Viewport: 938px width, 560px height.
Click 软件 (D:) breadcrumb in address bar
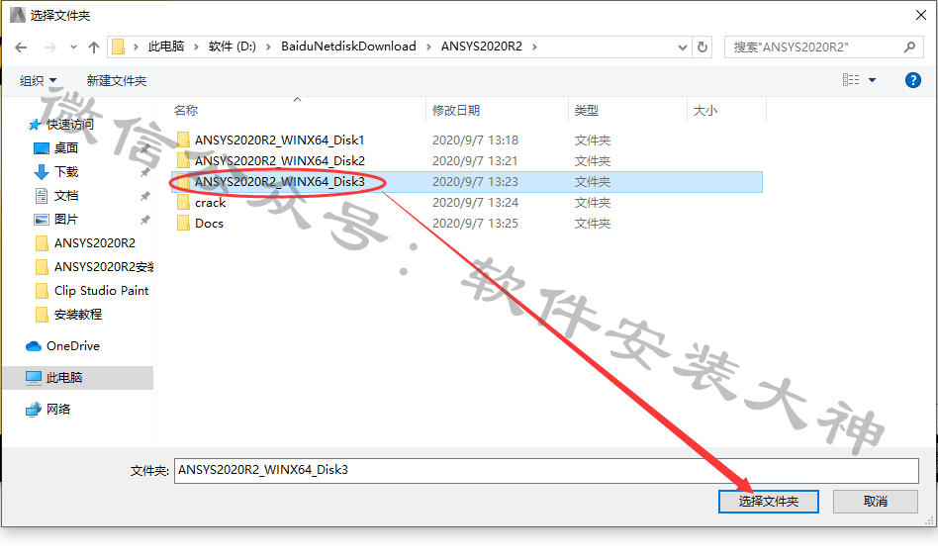click(x=233, y=47)
